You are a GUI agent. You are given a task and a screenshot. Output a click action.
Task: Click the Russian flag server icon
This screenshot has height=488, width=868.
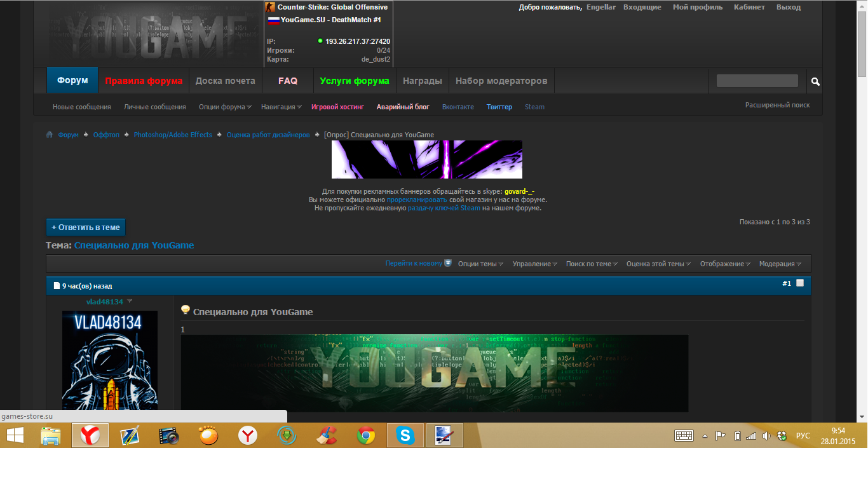point(273,20)
